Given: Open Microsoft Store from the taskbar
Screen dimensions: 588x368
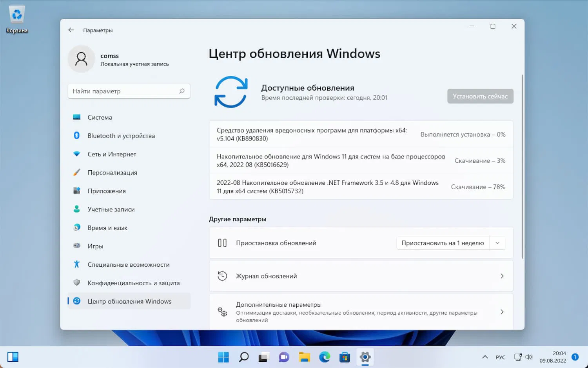Looking at the screenshot, I should pos(344,357).
